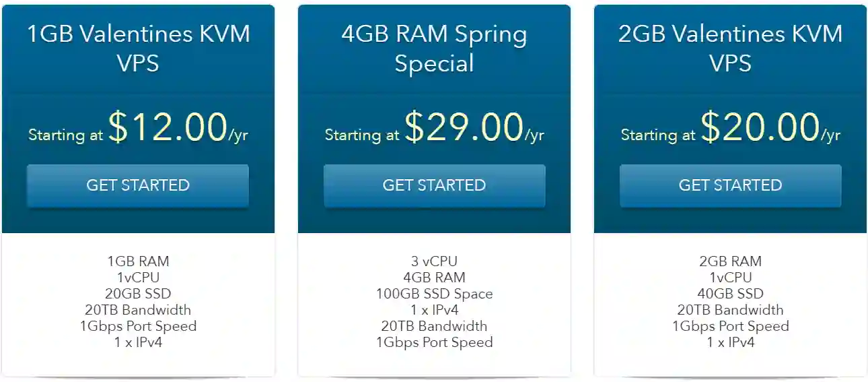Click the 2GB RAM spec line

[730, 261]
